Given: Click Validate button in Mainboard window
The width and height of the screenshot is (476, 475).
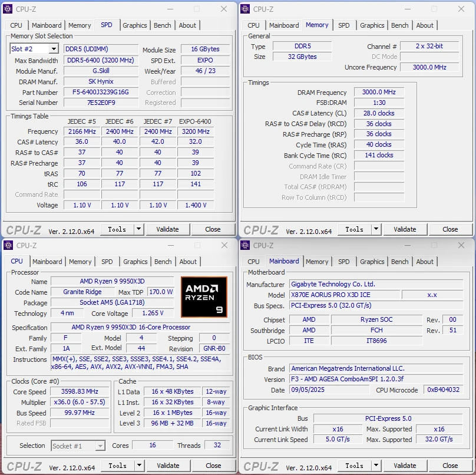Looking at the screenshot, I should (x=405, y=466).
